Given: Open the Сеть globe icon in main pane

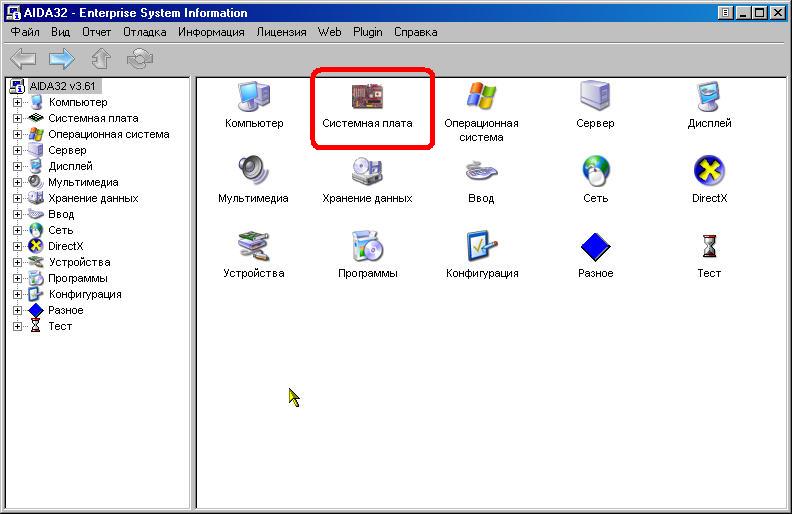Looking at the screenshot, I should (x=595, y=172).
